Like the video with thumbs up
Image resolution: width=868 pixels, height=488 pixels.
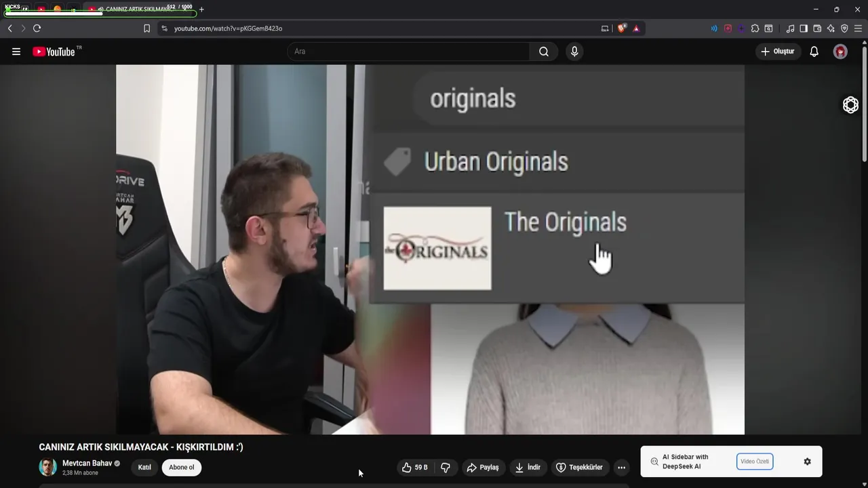tap(414, 468)
